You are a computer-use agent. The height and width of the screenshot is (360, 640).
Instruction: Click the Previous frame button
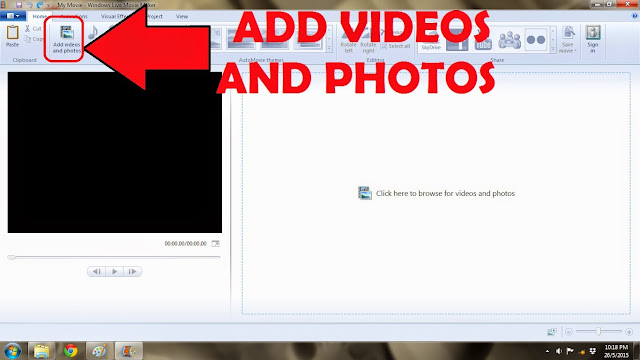(x=96, y=271)
